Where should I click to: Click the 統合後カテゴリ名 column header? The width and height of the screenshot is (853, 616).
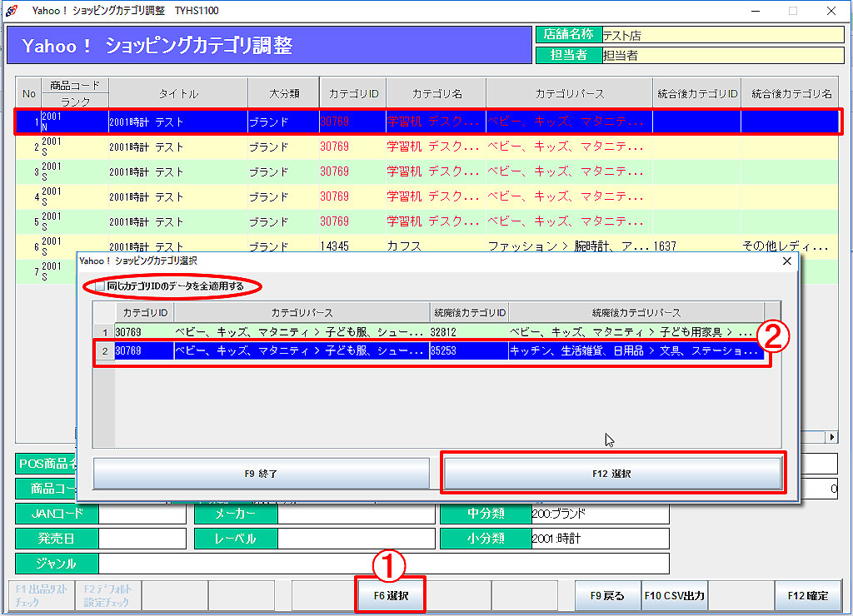tap(791, 94)
